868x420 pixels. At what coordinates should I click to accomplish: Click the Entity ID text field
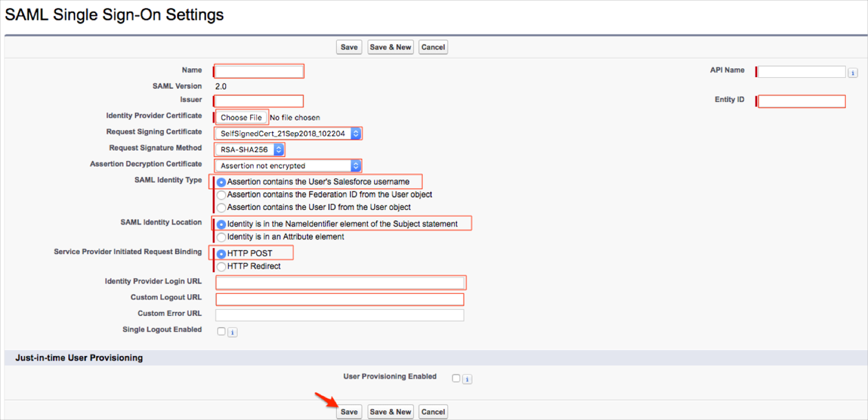[x=801, y=101]
